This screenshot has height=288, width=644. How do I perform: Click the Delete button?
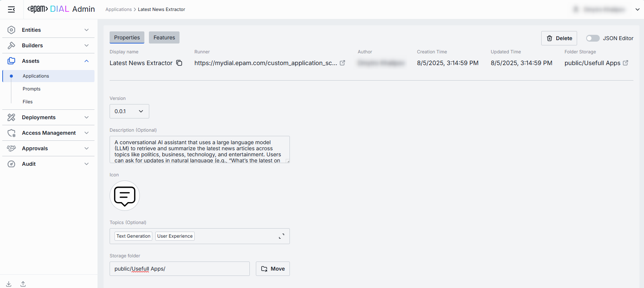(x=559, y=38)
